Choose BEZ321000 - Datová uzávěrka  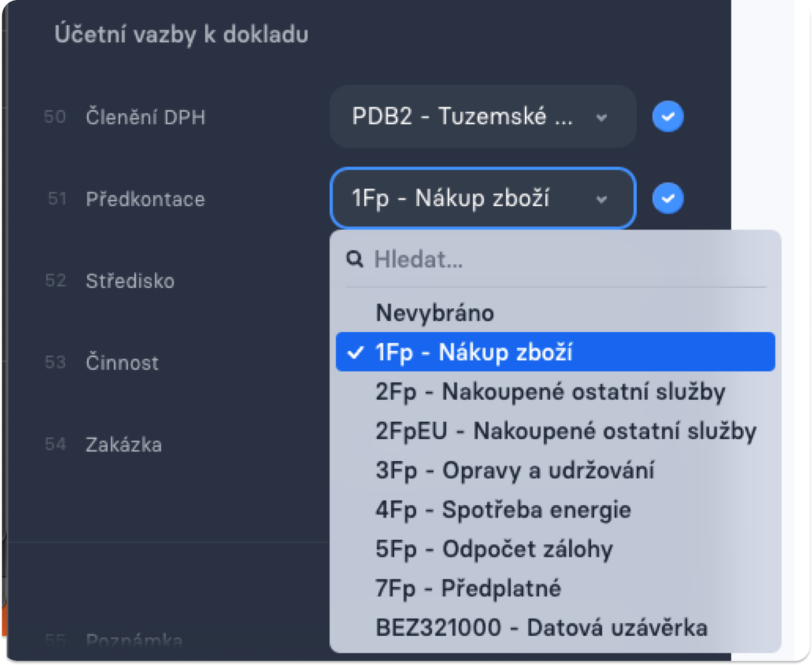coord(556,628)
